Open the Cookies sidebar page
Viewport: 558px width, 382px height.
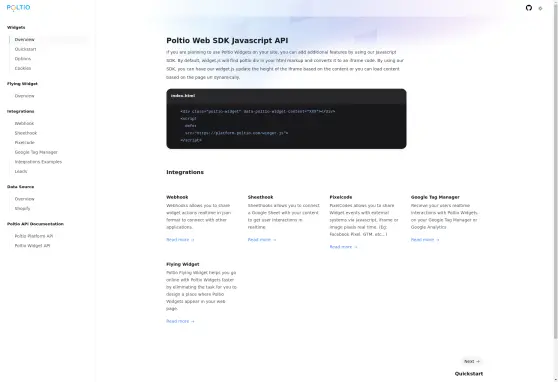23,68
